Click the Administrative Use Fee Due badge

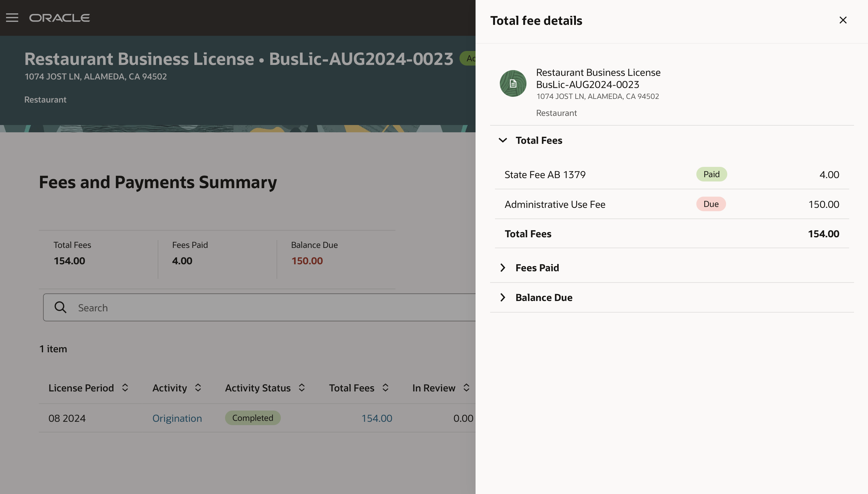pyautogui.click(x=711, y=203)
